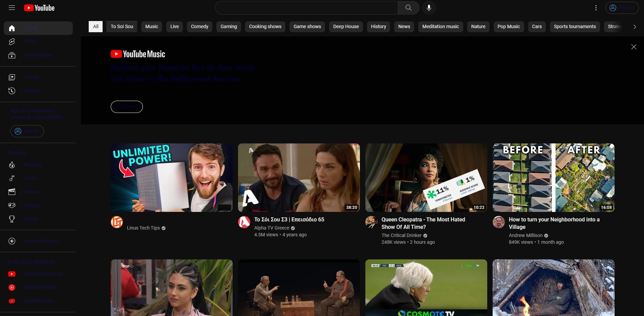Viewport: 644px width, 316px height.
Task: Open Trending via the flame icon
Action: (x=12, y=165)
